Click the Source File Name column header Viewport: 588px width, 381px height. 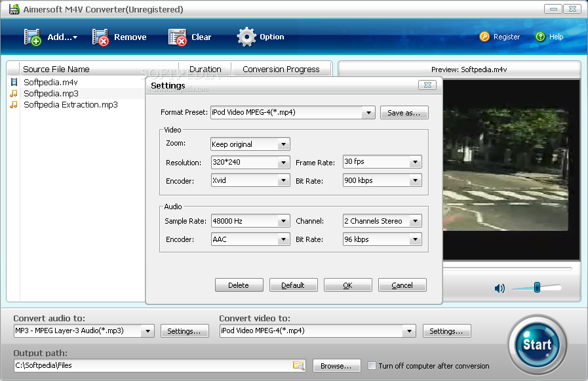(99, 69)
